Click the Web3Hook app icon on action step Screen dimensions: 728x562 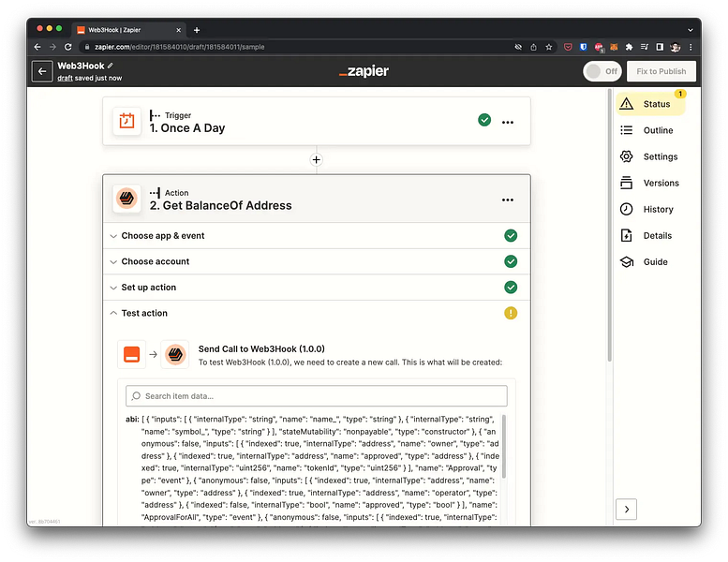pyautogui.click(x=126, y=199)
